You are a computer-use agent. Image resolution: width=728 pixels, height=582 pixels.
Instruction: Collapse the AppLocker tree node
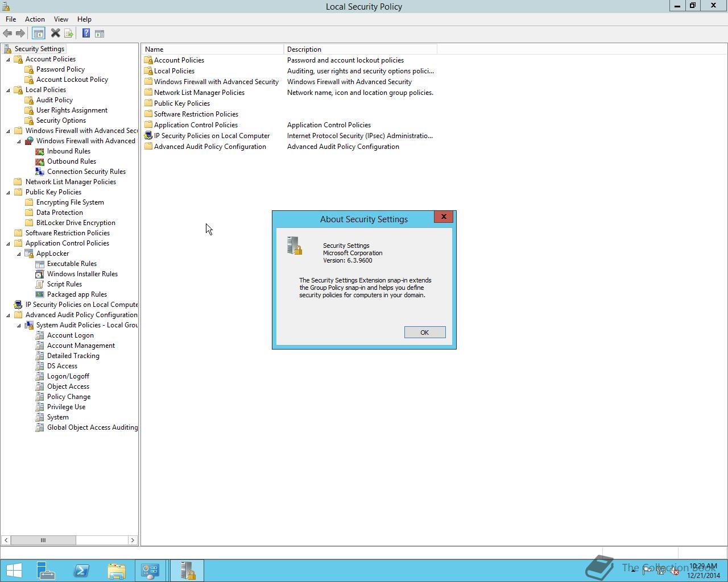click(19, 253)
